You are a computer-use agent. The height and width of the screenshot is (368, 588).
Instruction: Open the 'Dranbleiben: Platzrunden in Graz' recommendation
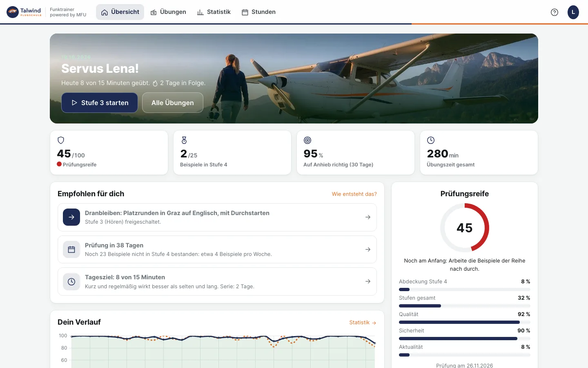[x=217, y=217]
